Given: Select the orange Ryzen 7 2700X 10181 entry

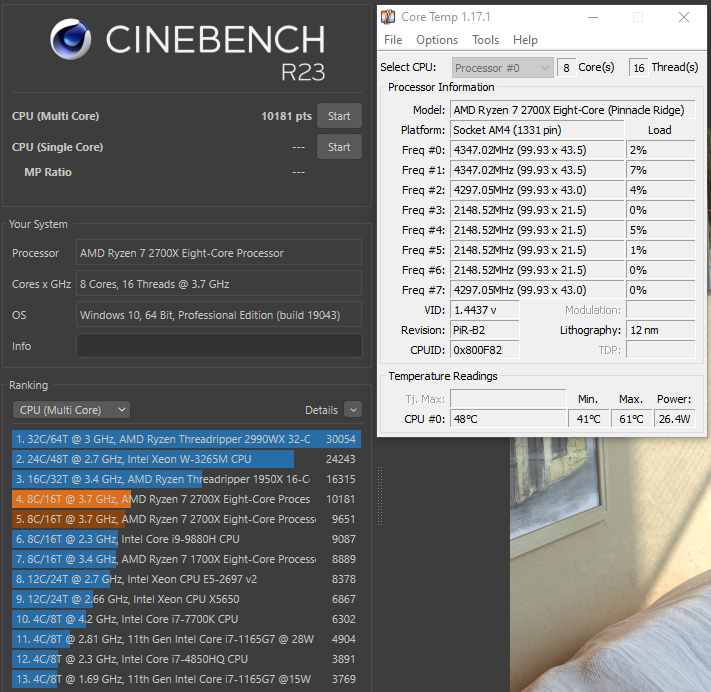Looking at the screenshot, I should [x=186, y=499].
